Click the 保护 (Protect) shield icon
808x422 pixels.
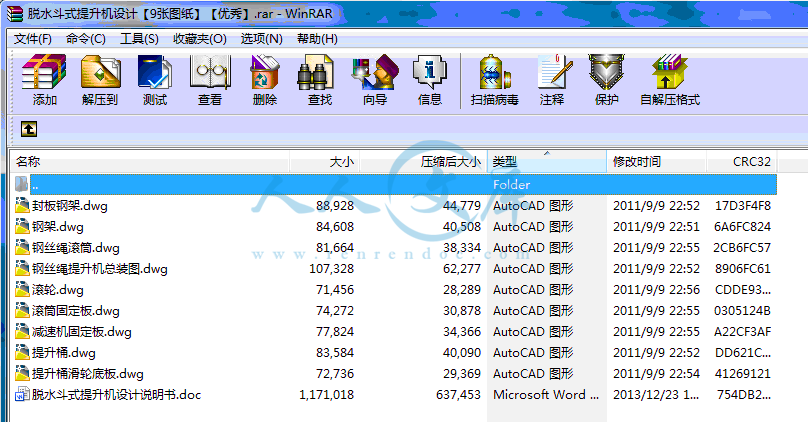point(607,72)
